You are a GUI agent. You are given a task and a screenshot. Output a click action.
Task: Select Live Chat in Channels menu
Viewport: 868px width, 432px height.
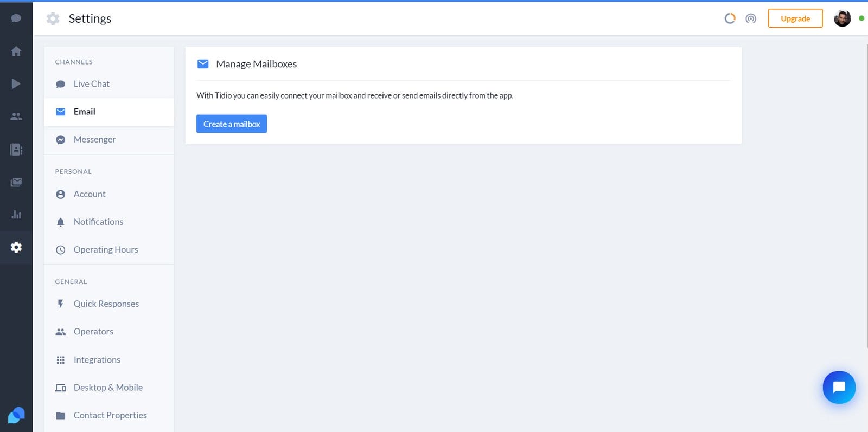[x=92, y=84]
